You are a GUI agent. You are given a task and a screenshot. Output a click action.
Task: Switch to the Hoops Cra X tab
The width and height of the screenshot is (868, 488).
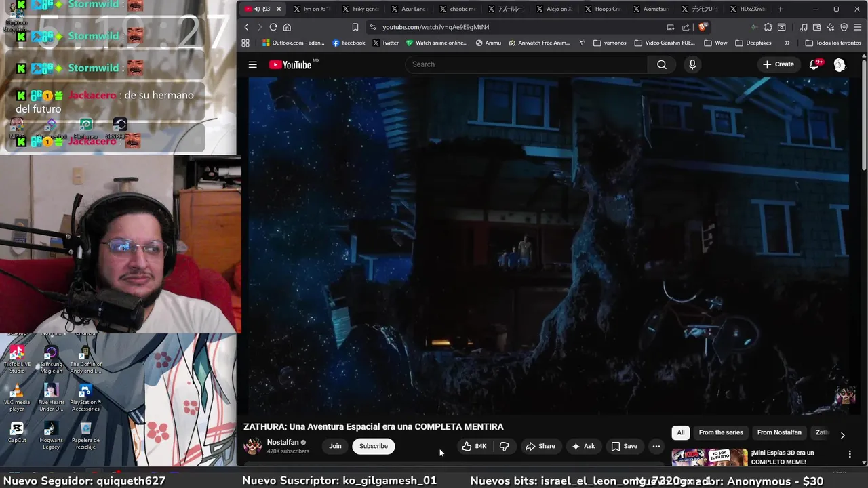[601, 9]
